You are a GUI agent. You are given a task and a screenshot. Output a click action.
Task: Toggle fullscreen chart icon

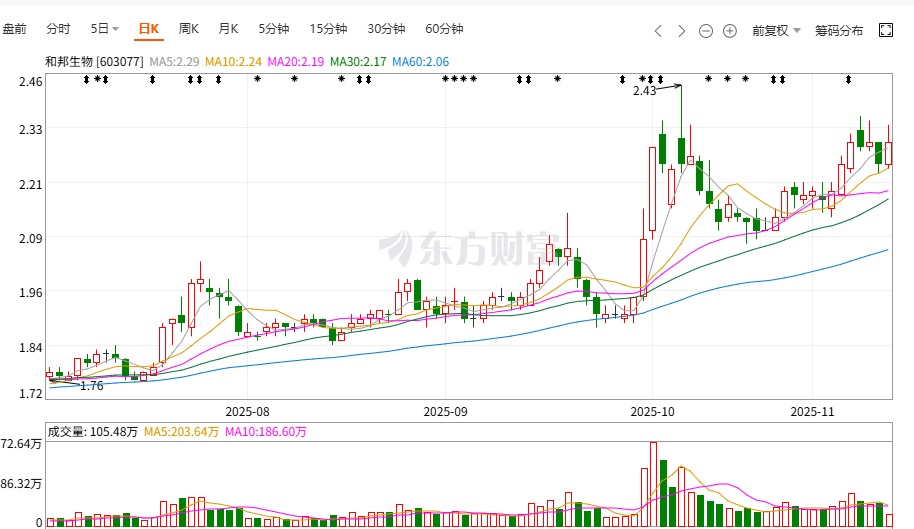coord(885,30)
